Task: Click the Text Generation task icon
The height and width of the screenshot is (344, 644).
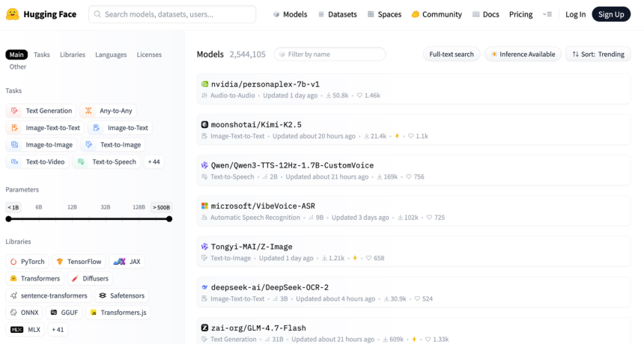Action: [14, 111]
